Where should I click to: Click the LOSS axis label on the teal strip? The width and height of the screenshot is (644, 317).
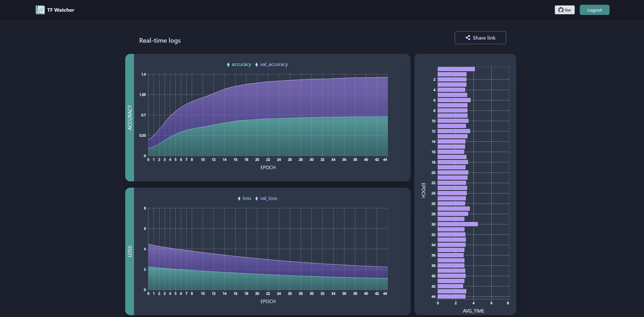(129, 251)
